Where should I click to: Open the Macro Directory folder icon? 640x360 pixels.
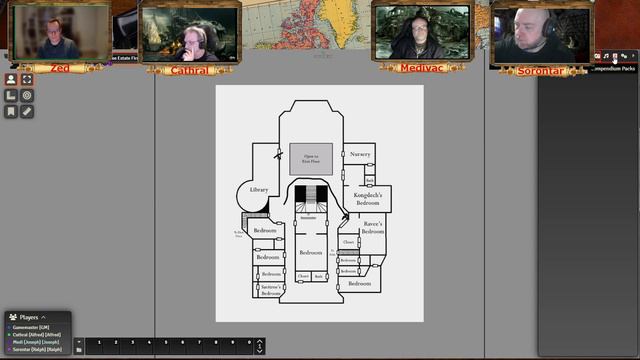pos(79,350)
